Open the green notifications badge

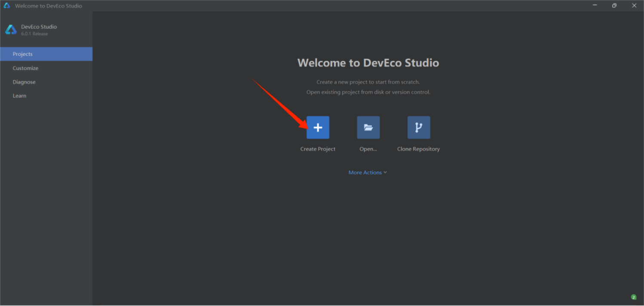tap(634, 297)
